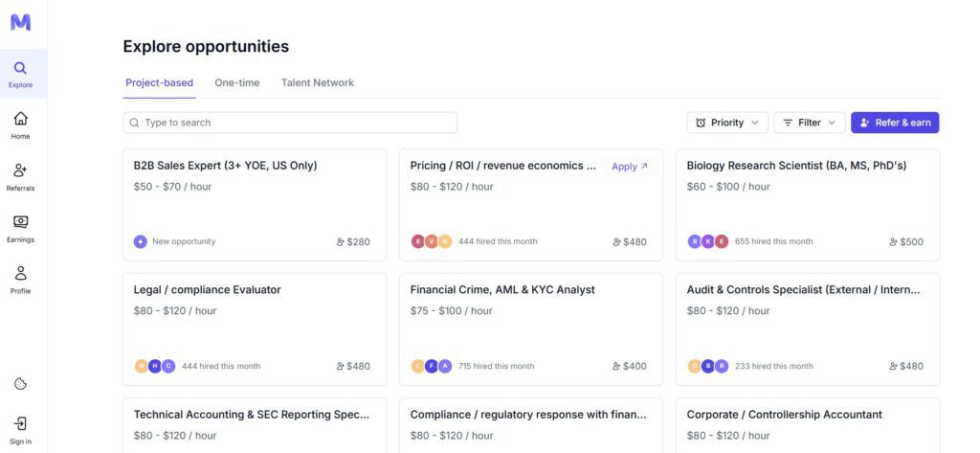Switch to the Talent Network tab
Image resolution: width=980 pixels, height=453 pixels.
(x=318, y=82)
